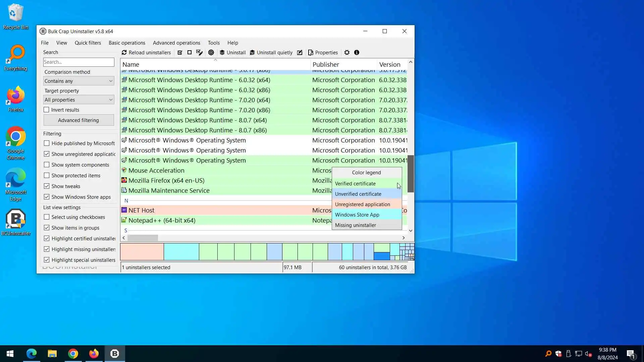Click the Unregistered application legend color

pos(367,204)
